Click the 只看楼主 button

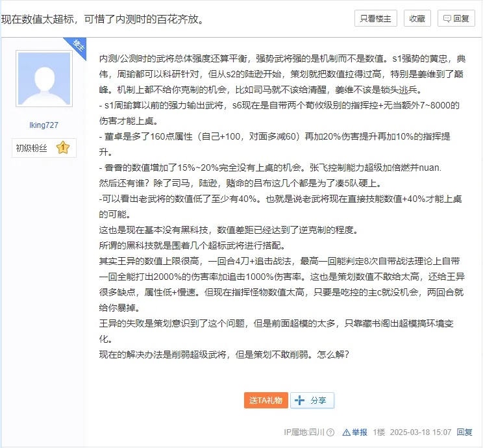pyautogui.click(x=375, y=18)
